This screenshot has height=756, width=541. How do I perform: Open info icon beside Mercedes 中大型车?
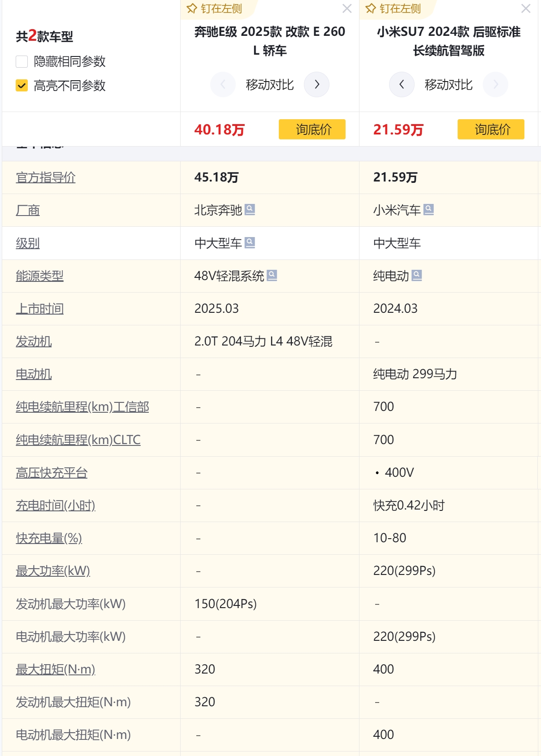coord(250,242)
